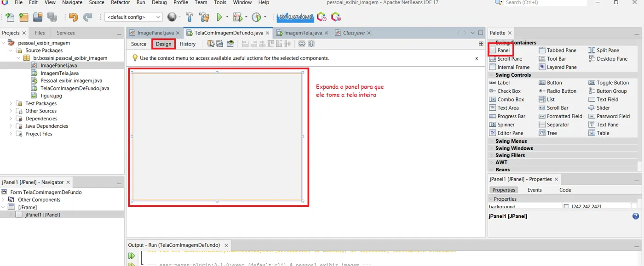
Task: Collapse the Swing Controls palette category
Action: [491, 75]
